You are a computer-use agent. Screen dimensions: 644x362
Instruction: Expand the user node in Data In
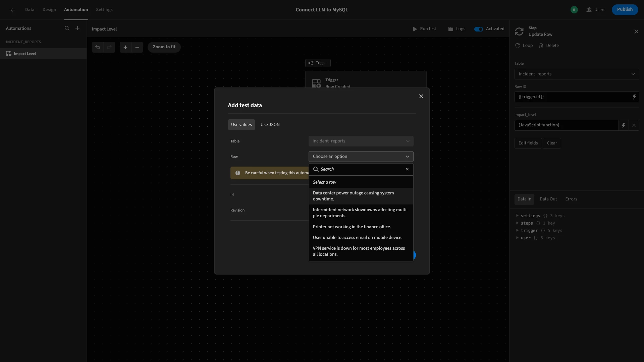518,238
